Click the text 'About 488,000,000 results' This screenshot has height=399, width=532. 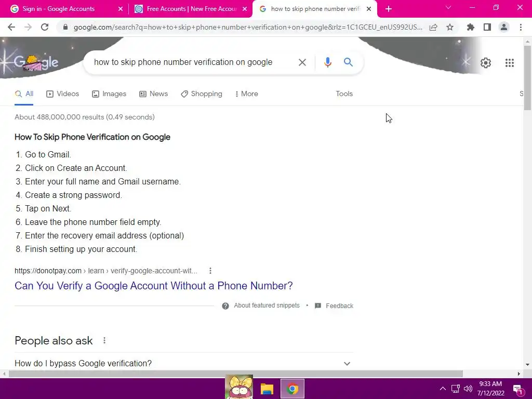(x=59, y=117)
